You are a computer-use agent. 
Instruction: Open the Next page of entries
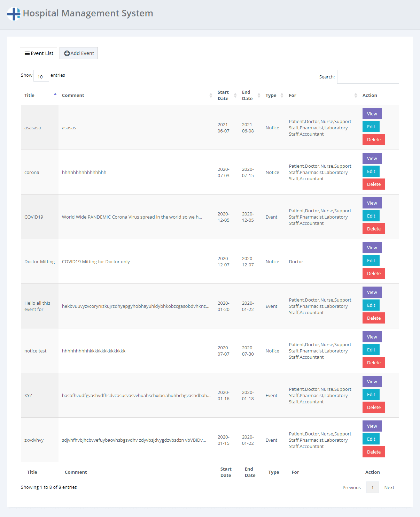[x=389, y=487]
